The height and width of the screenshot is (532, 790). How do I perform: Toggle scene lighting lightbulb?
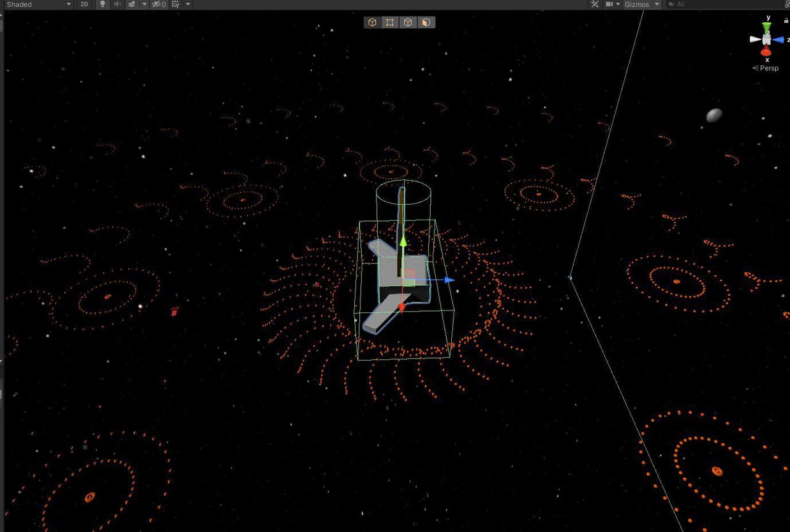click(x=102, y=4)
